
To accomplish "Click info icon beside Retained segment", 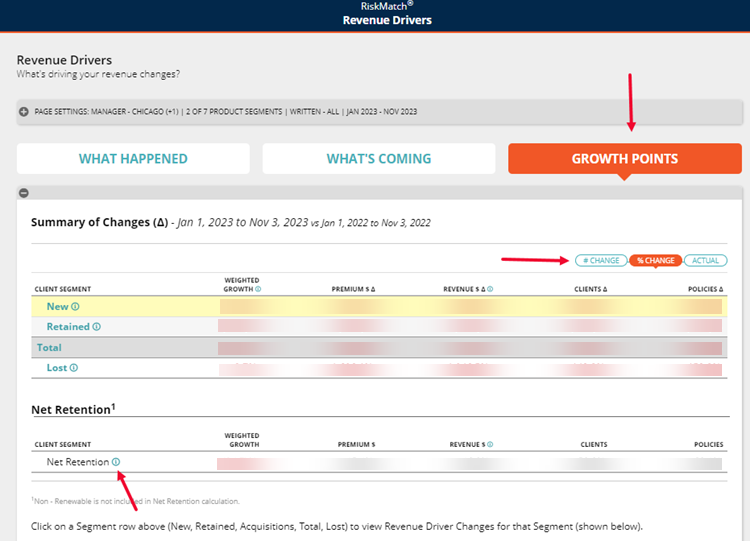I will pyautogui.click(x=98, y=327).
